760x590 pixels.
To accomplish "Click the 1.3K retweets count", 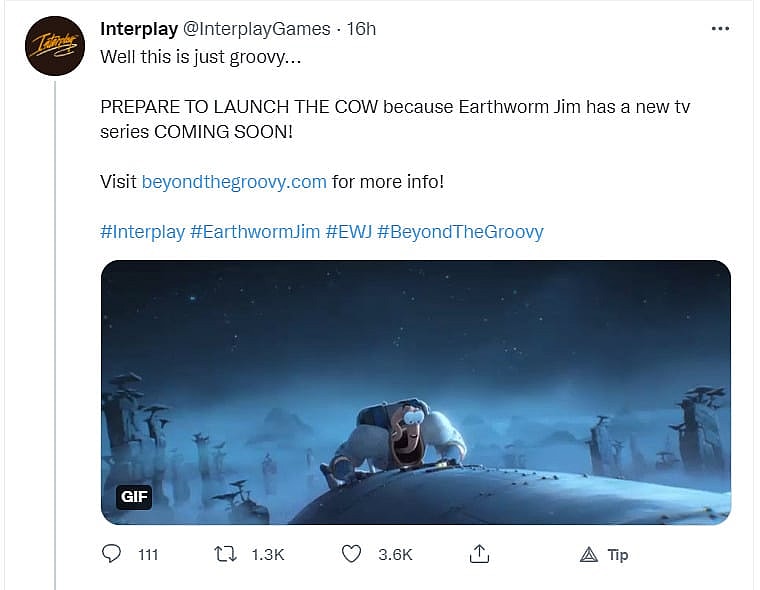I will (x=267, y=555).
